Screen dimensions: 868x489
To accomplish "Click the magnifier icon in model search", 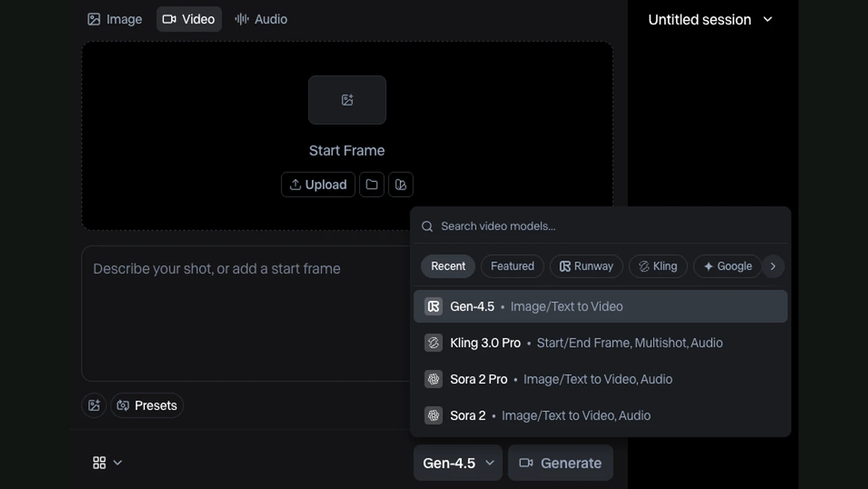I will click(427, 227).
